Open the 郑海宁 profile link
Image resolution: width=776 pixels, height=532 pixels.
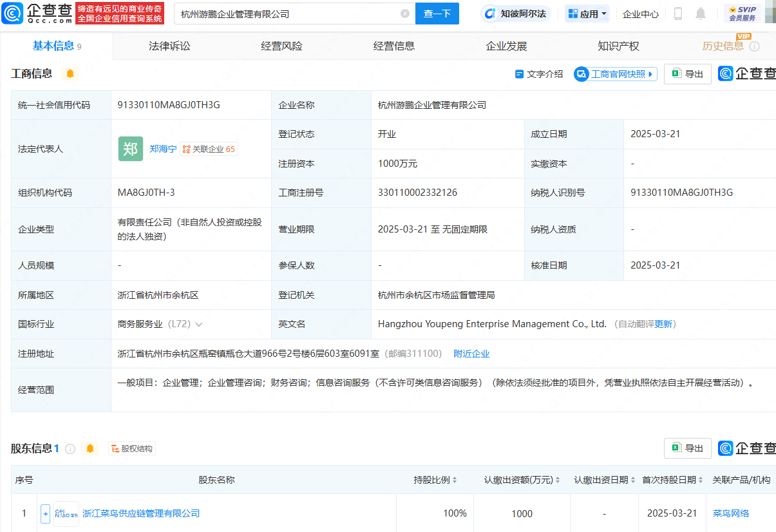(163, 149)
